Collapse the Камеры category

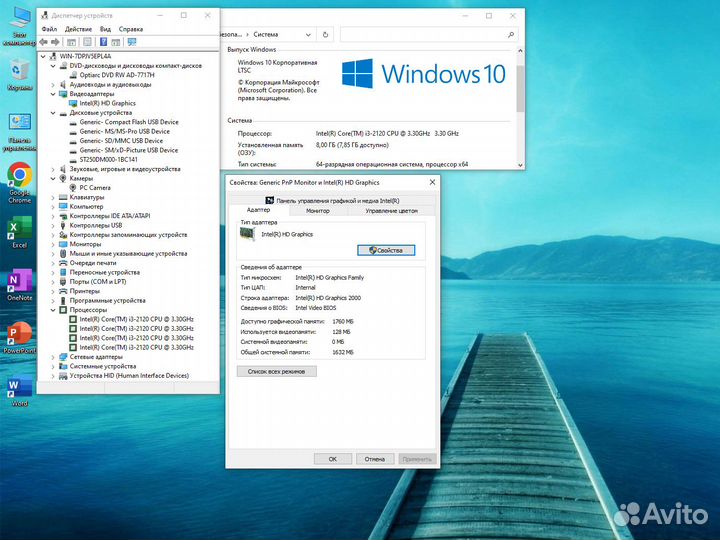[x=53, y=179]
